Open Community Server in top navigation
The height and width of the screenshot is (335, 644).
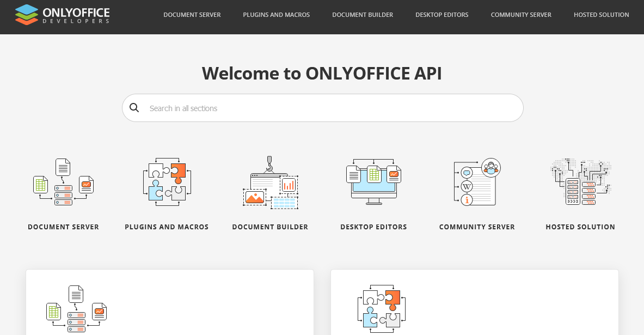coord(521,15)
